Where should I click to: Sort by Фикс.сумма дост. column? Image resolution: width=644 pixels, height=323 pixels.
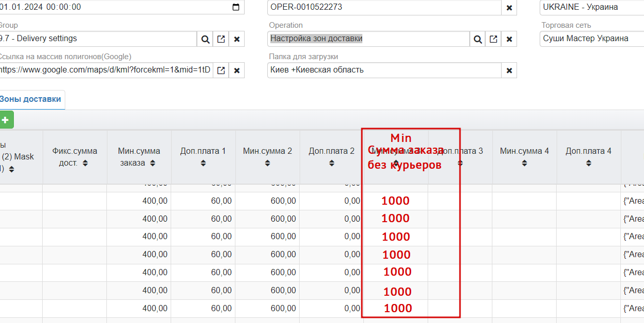85,163
